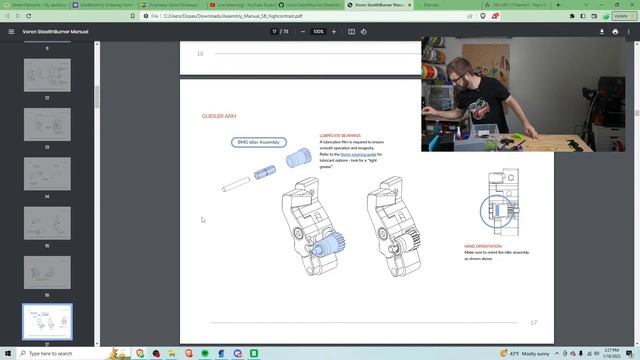Click the Voron StealthBurner Manual title

(55, 31)
